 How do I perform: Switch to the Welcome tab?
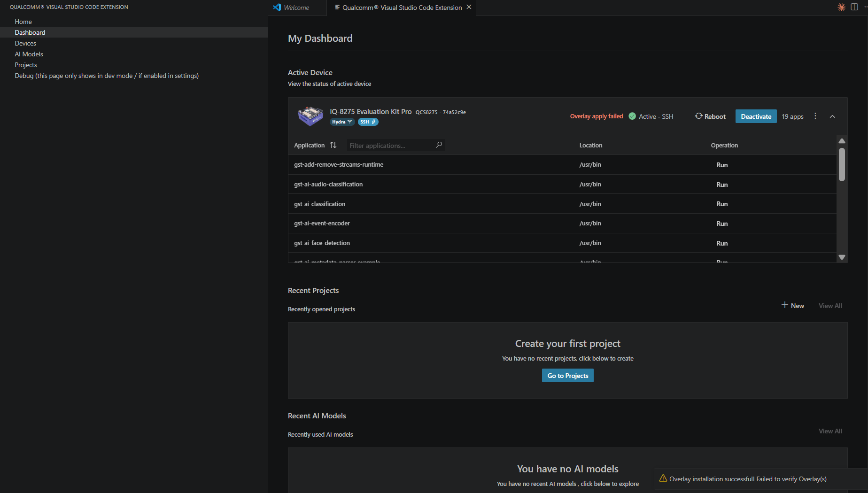click(x=296, y=8)
